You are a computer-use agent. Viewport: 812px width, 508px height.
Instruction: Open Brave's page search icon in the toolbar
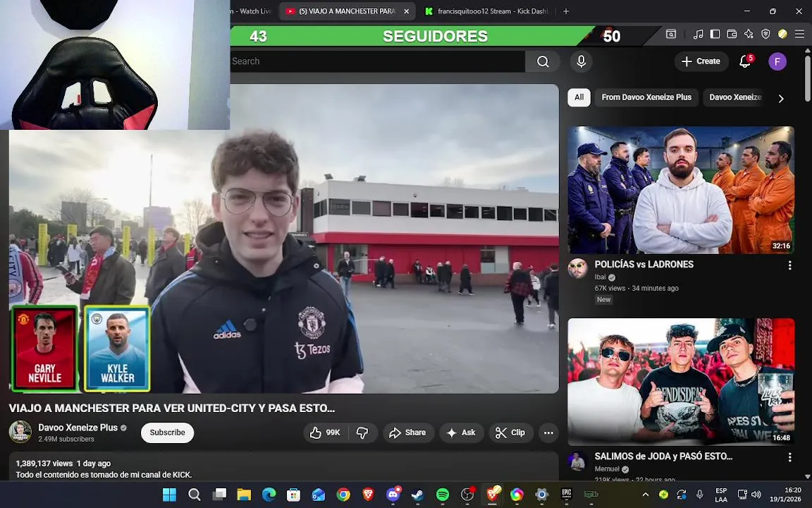click(670, 34)
